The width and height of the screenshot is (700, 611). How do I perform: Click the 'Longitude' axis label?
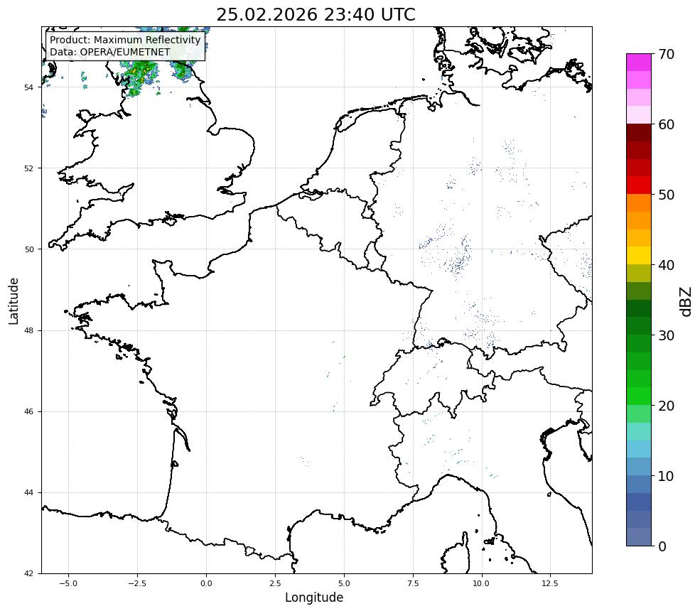[314, 598]
